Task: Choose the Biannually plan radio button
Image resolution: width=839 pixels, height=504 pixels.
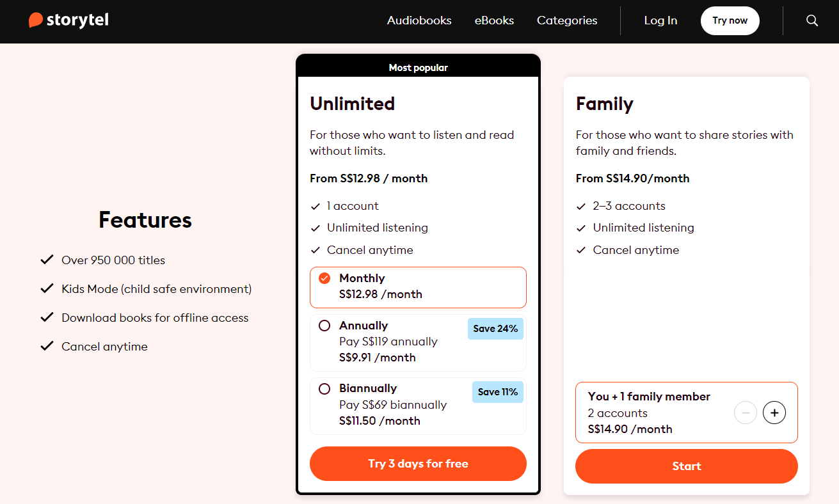Action: [x=324, y=389]
